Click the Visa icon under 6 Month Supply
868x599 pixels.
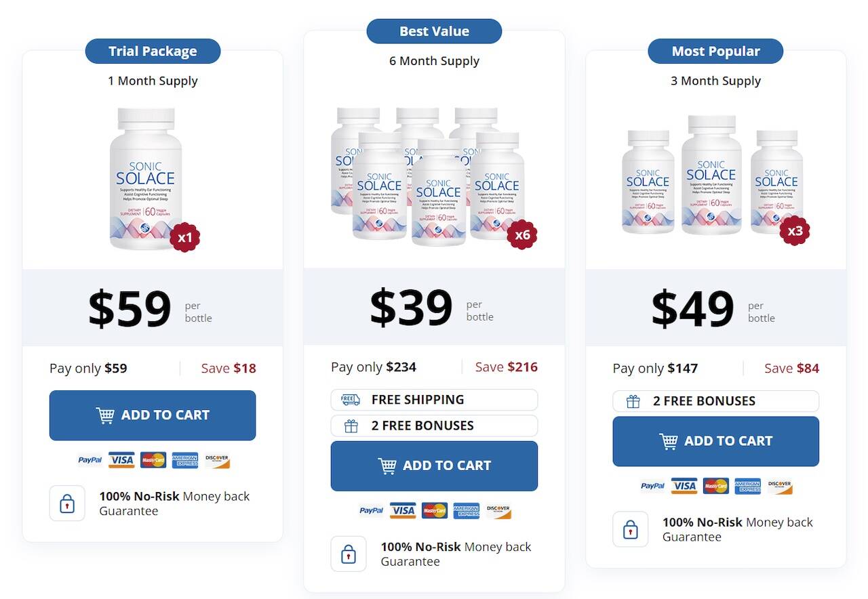(403, 510)
